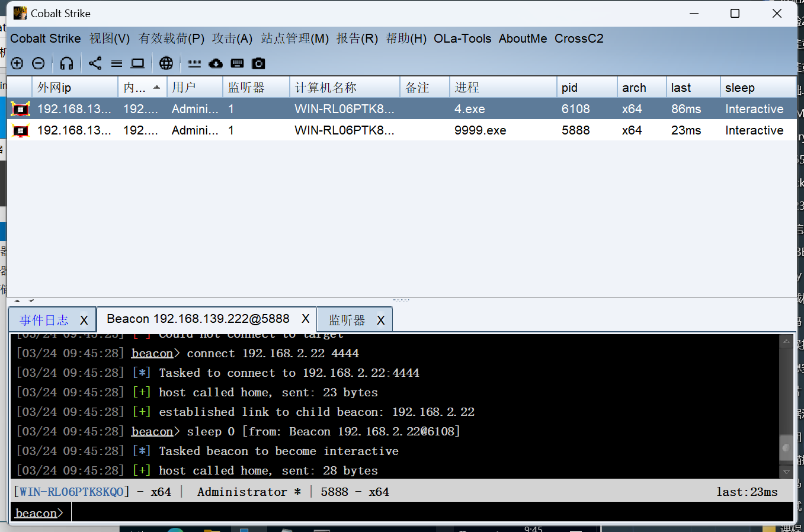Sort by sleep column header

[758, 88]
